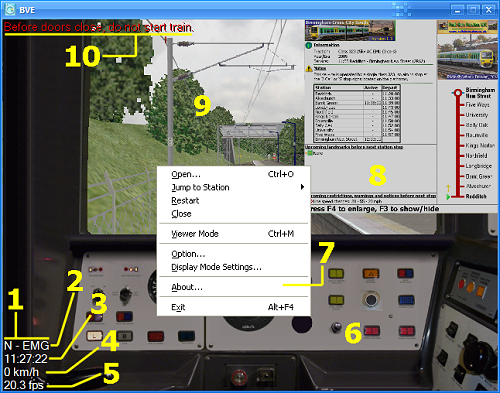
Task: Open the Option... menu entry
Action: (x=233, y=254)
